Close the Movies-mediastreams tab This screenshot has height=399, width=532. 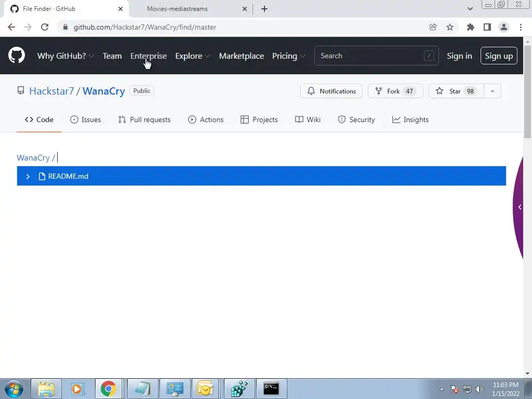(x=245, y=9)
